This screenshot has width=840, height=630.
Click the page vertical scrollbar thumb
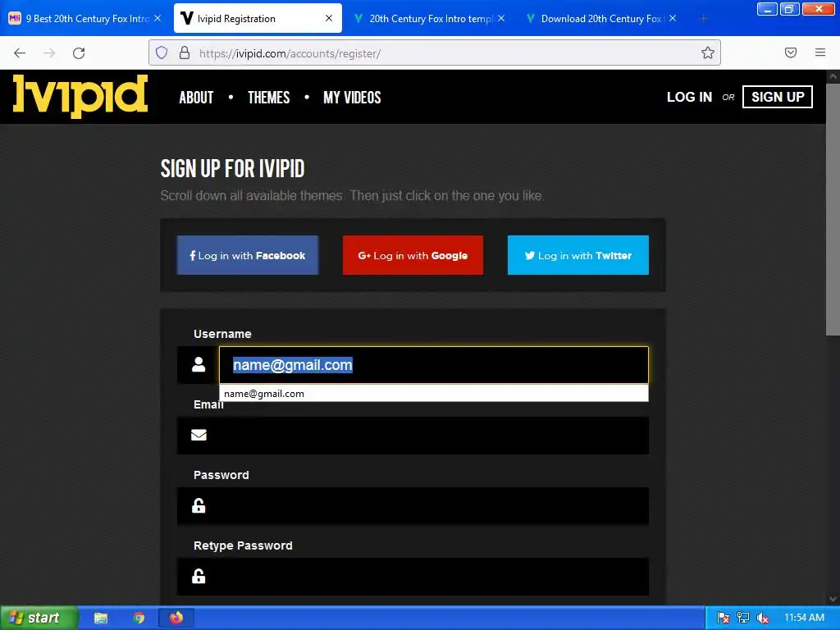tap(833, 209)
